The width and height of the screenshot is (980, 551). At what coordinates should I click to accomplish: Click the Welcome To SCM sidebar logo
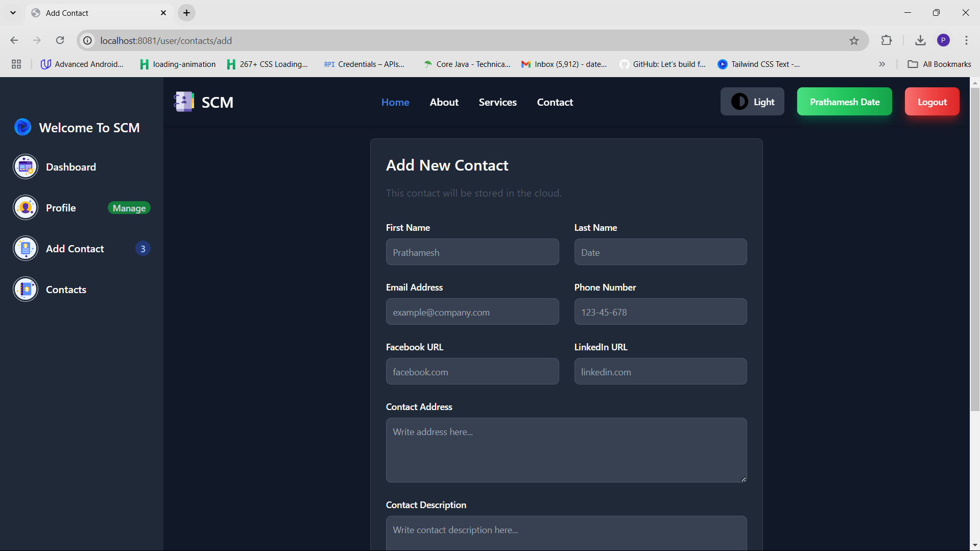(22, 127)
